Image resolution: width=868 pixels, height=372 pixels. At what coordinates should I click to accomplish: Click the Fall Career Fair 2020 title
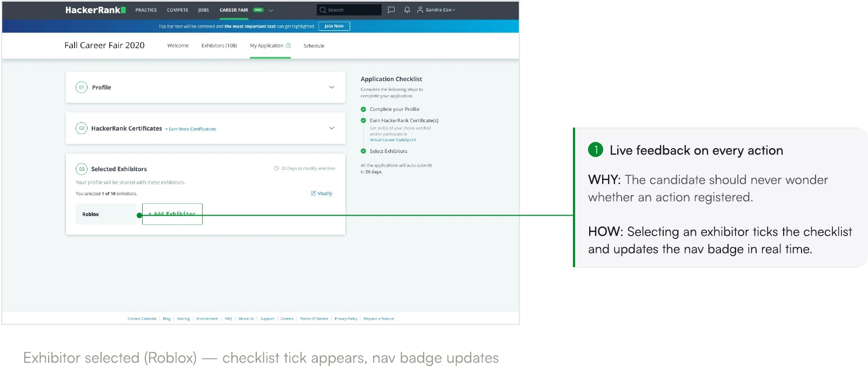(104, 45)
